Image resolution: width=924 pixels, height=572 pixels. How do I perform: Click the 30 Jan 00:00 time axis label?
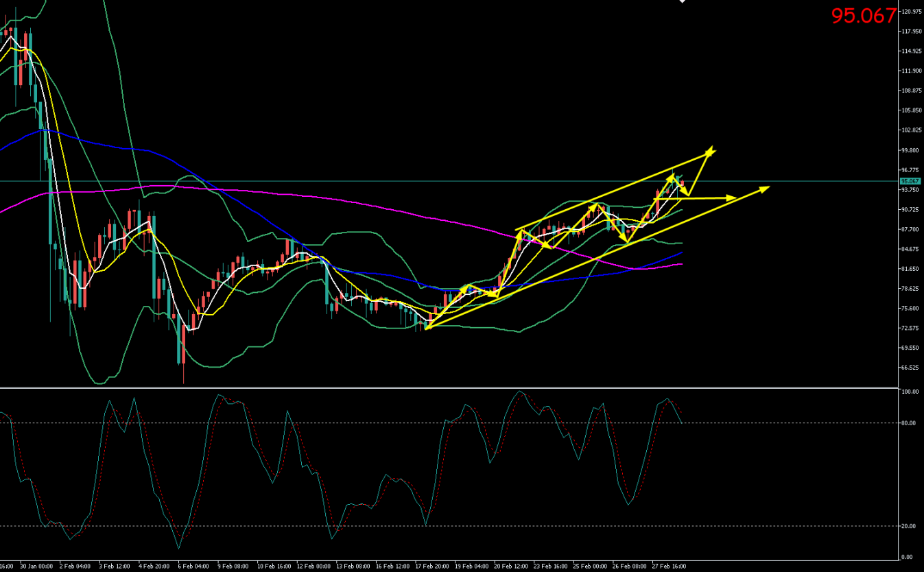36,567
